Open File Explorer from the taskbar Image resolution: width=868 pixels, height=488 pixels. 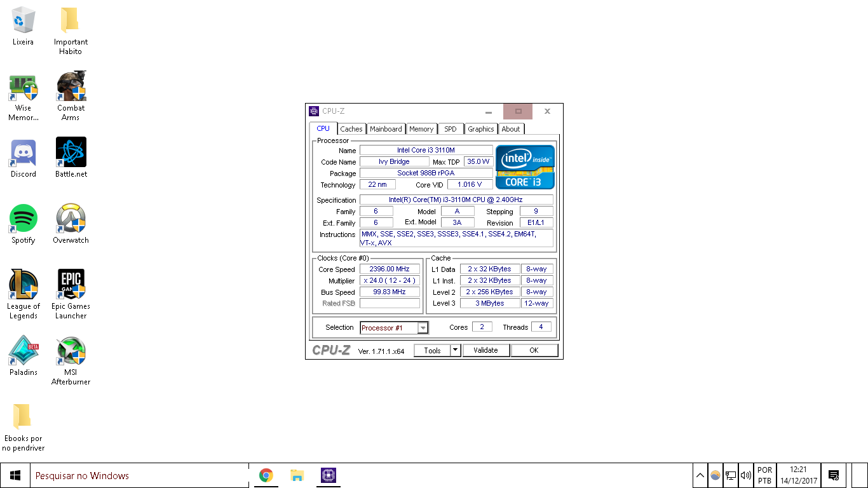[x=297, y=475]
